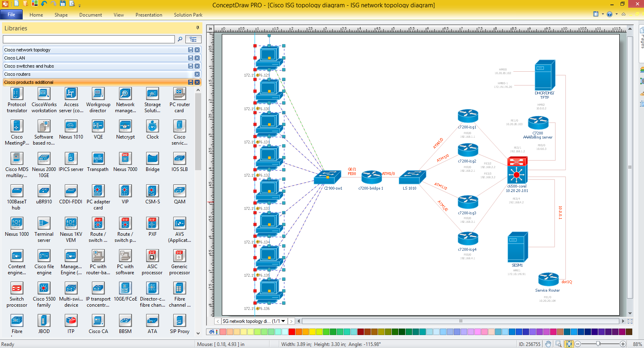Screen dimensions: 644x348
Task: Go to next page arrow
Action: 291,321
